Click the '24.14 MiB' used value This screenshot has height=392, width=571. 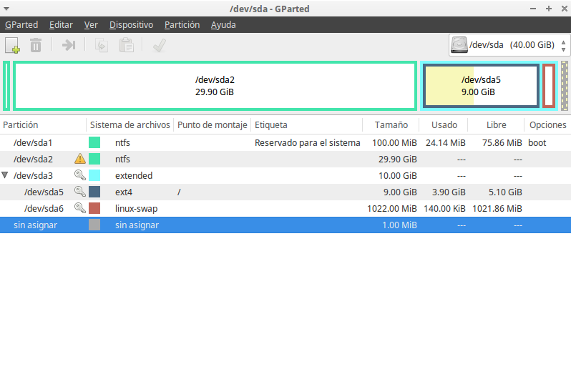click(x=446, y=142)
